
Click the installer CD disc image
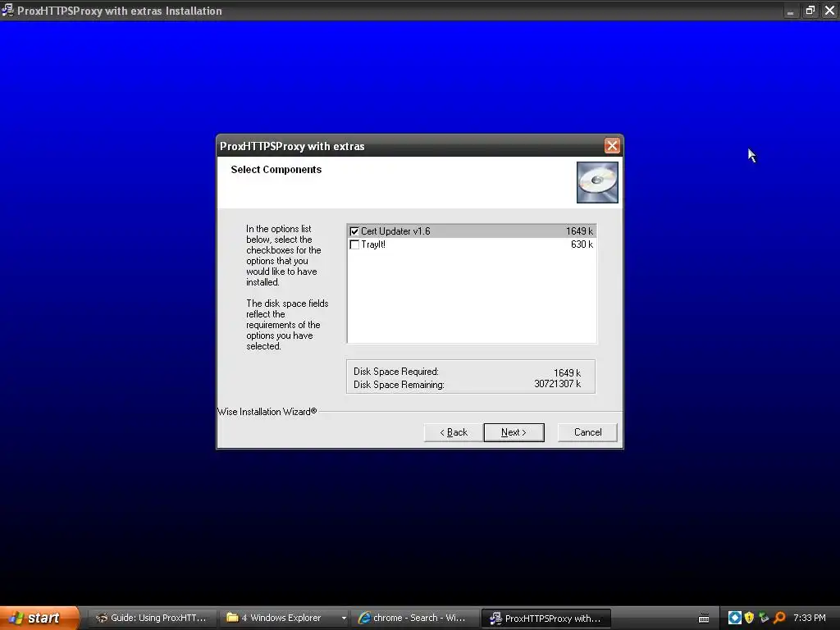coord(597,183)
